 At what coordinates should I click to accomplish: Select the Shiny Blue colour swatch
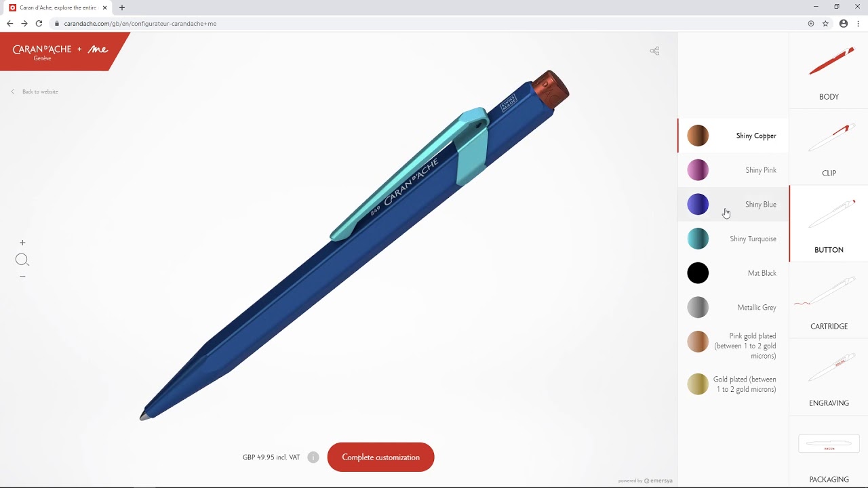point(698,204)
